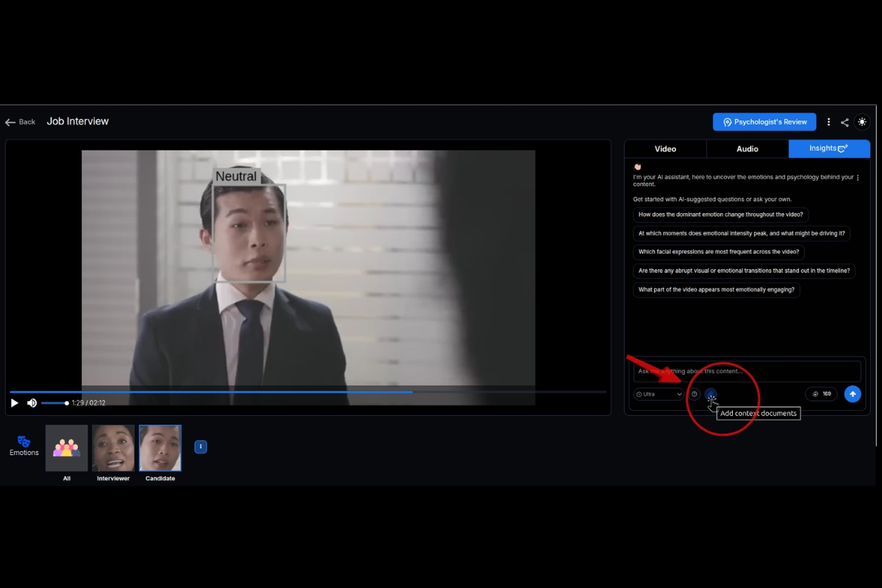Open the Psychologist's Review

coord(764,122)
